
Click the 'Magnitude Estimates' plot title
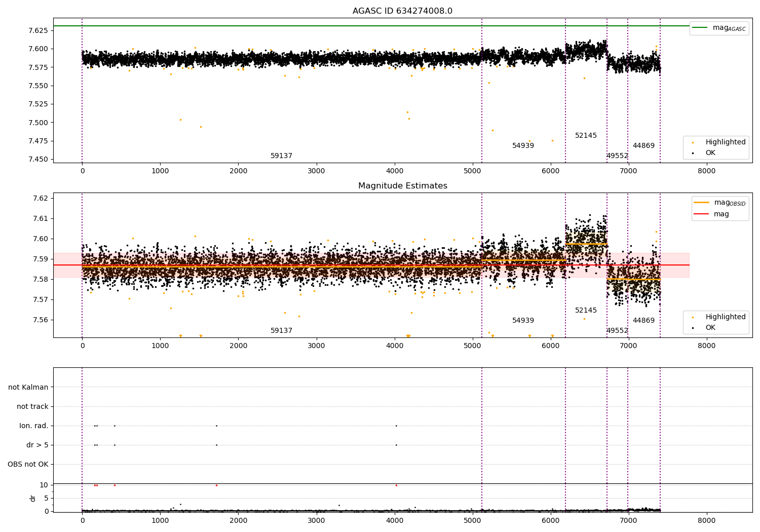(x=402, y=186)
